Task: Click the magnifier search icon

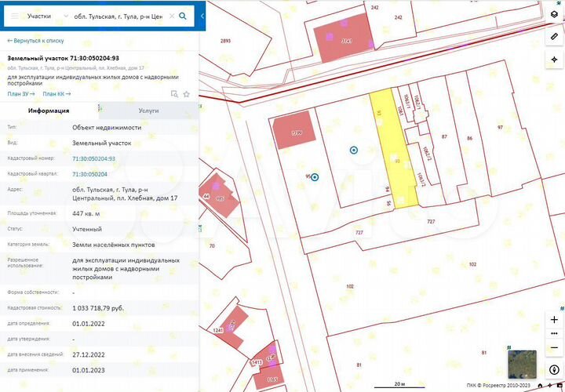Action: click(x=184, y=16)
